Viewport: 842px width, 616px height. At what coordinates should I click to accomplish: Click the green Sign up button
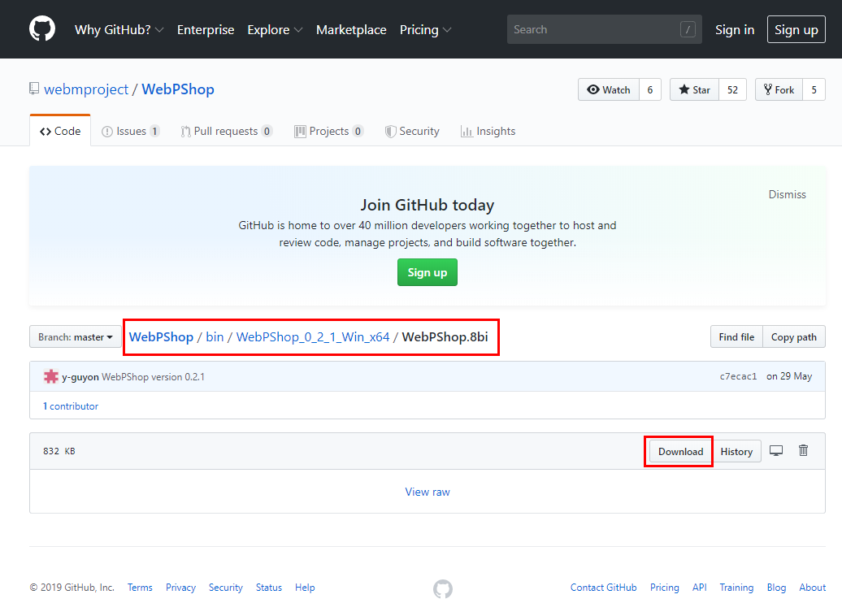click(427, 272)
